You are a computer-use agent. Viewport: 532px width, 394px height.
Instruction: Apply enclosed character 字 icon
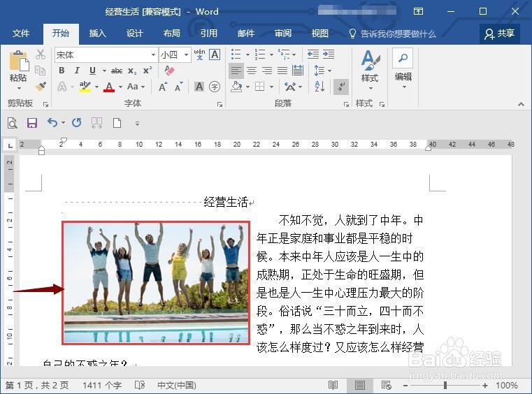[x=215, y=87]
